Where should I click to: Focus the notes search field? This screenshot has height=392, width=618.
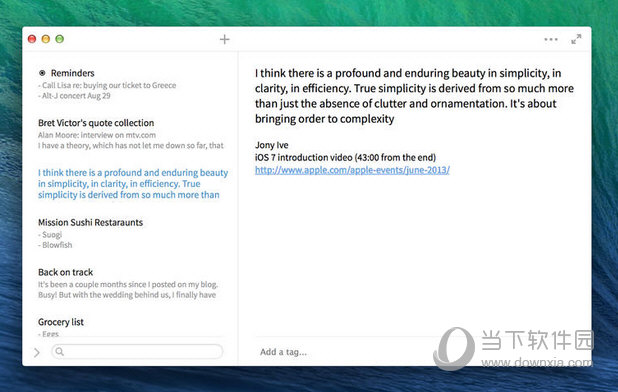(137, 351)
